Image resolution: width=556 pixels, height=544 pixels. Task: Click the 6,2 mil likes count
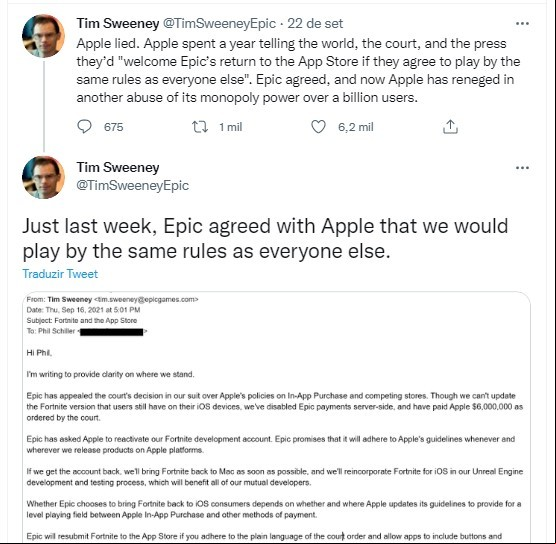click(356, 127)
